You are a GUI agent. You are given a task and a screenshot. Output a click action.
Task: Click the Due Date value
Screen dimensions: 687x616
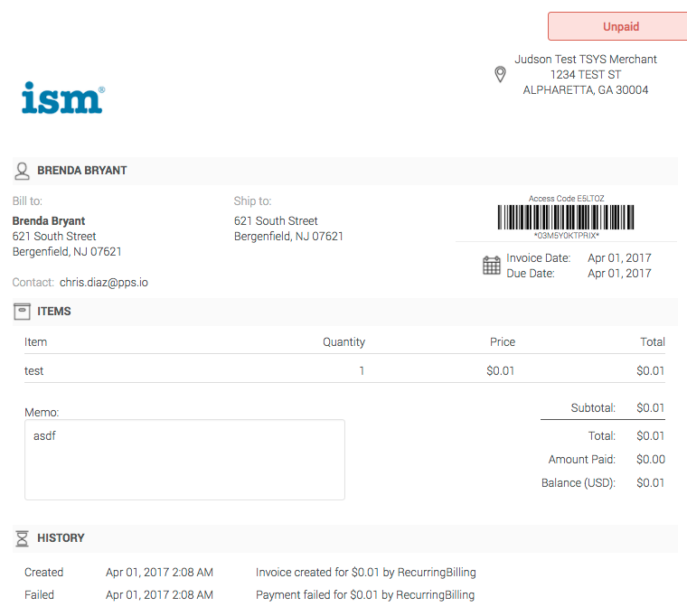click(619, 274)
